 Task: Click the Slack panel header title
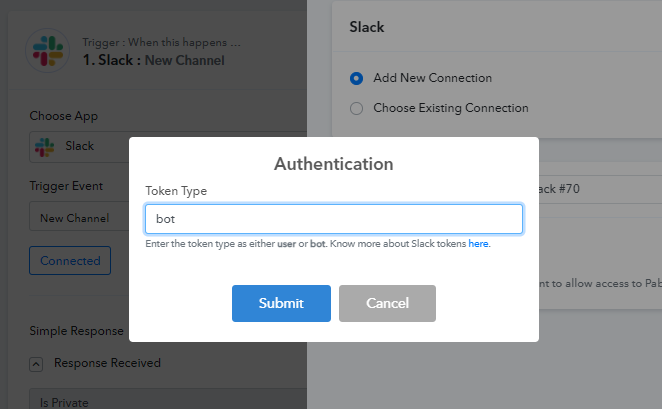point(367,27)
